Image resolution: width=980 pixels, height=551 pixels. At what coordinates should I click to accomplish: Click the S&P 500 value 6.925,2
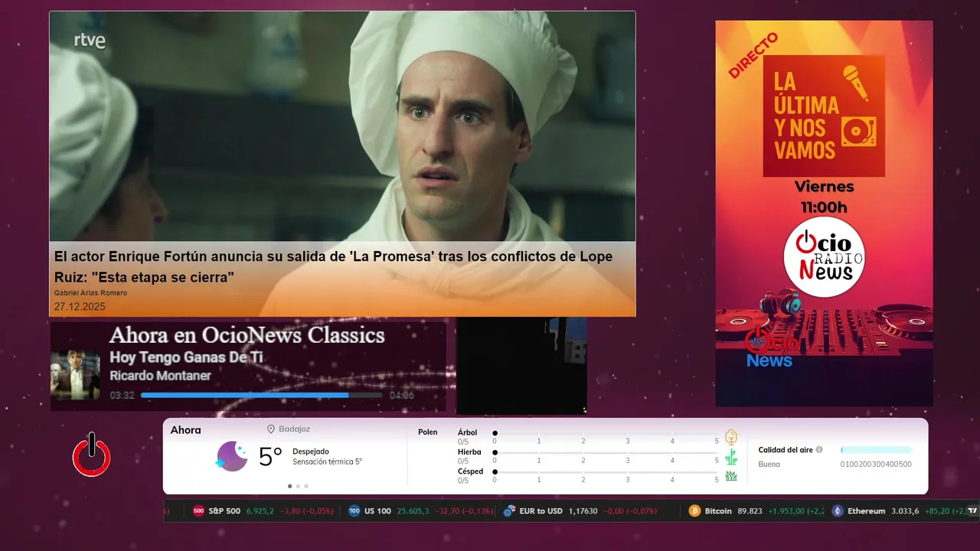point(260,511)
